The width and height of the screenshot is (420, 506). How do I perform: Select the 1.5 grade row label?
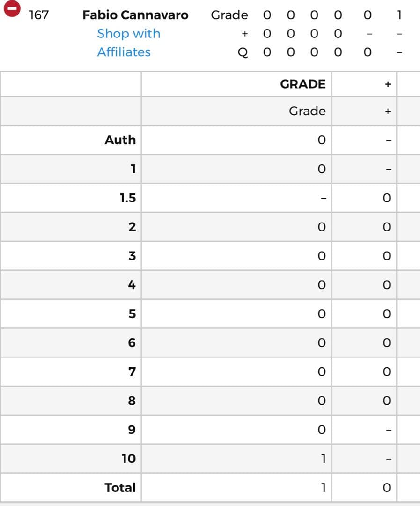point(127,198)
